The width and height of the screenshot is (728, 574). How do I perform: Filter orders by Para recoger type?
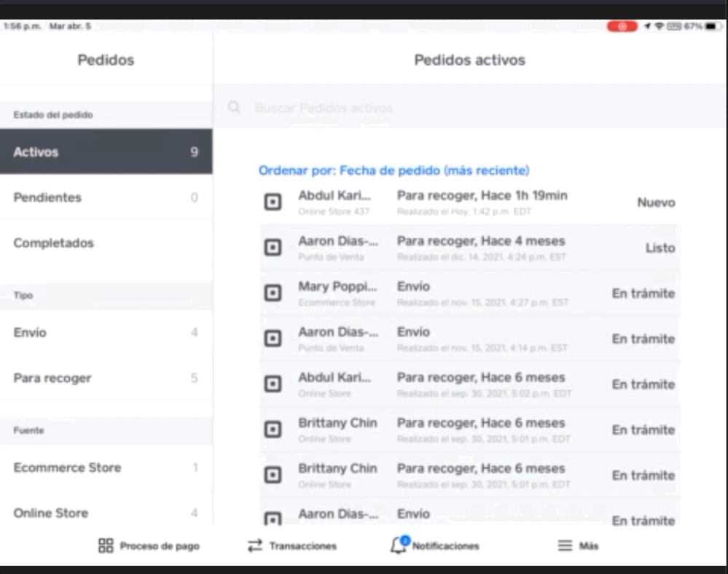(106, 379)
